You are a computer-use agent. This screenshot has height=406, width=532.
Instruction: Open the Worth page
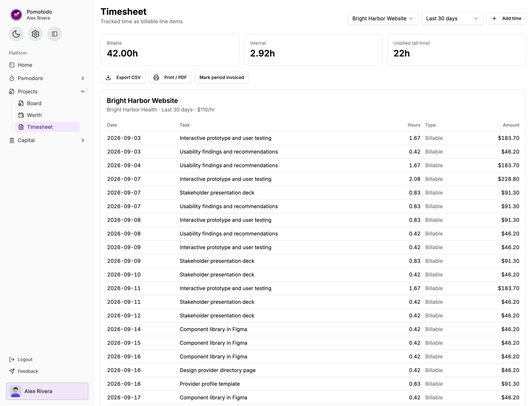(47, 115)
